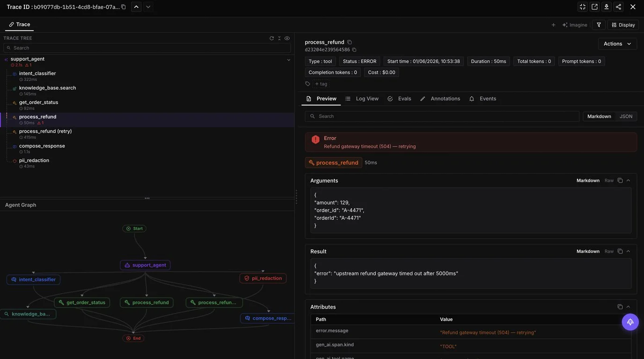Click the red error alert icon
644x359 pixels.
click(315, 139)
